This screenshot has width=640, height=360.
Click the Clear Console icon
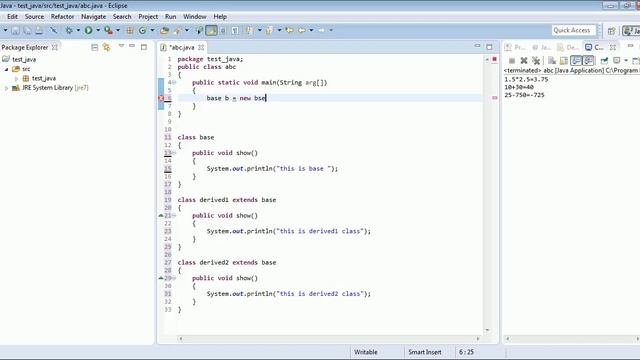(552, 61)
